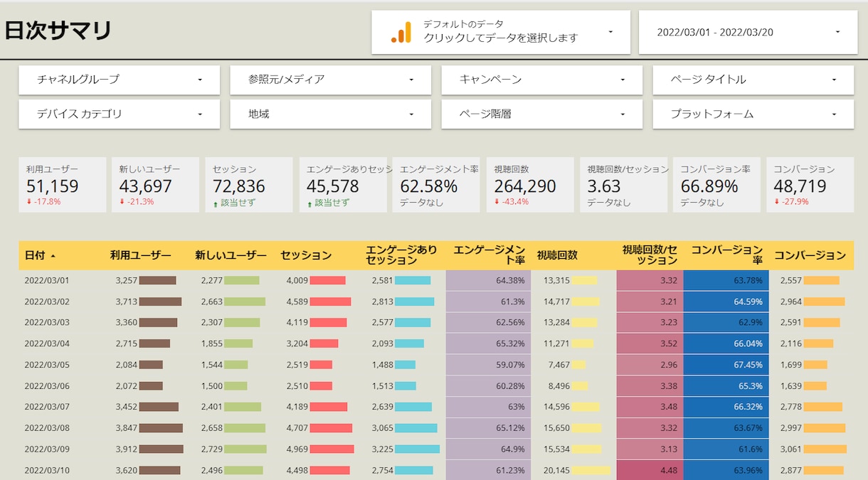This screenshot has width=868, height=480.
Task: Sort table by コンバージョン率 column header
Action: 727,255
